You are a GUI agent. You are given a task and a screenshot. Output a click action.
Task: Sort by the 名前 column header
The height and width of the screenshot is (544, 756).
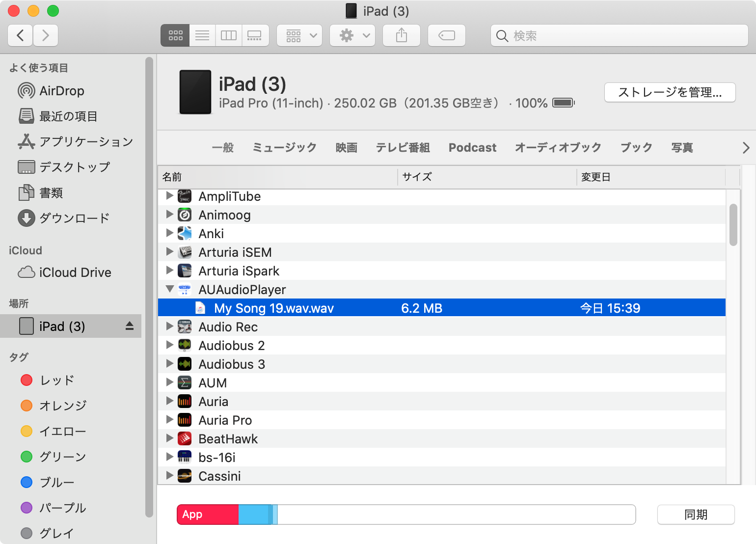click(x=277, y=177)
